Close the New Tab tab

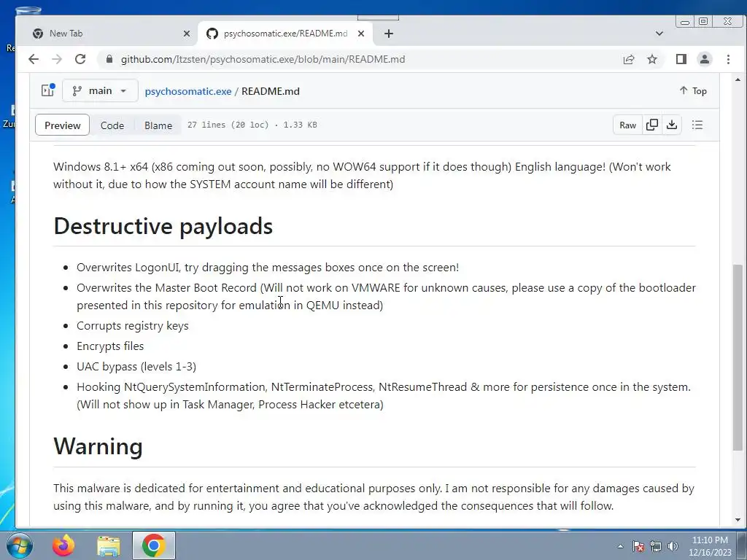tap(186, 34)
